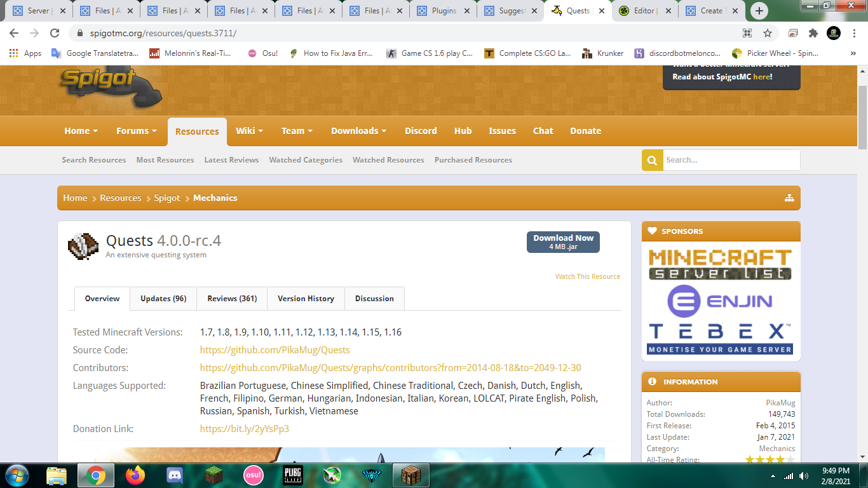The image size is (868, 488).
Task: Click Chrome's back arrow
Action: pos(14,33)
